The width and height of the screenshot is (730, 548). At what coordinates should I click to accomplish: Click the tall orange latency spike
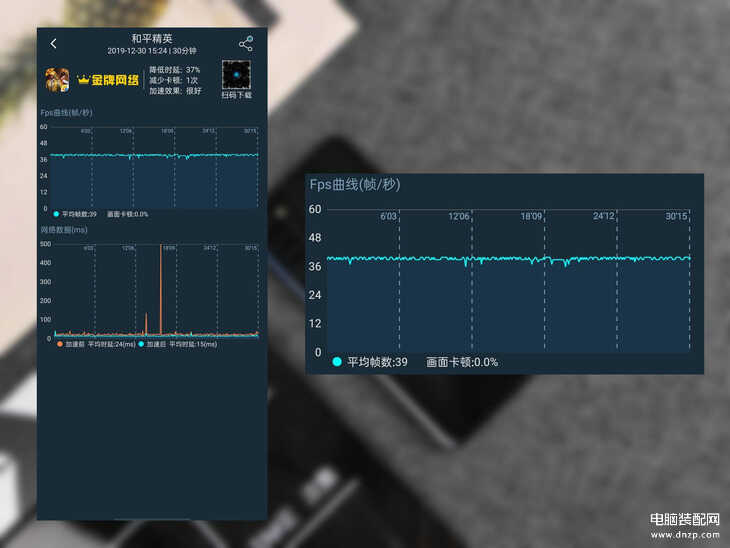pos(161,289)
